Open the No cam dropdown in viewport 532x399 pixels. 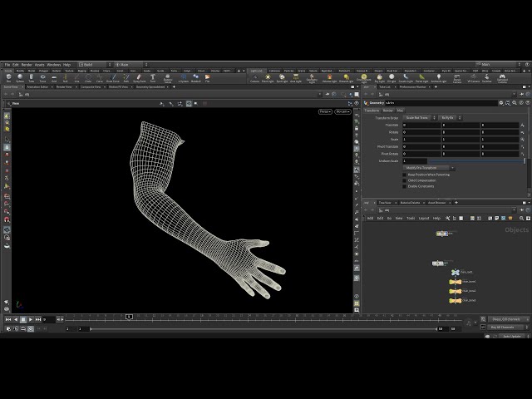point(342,111)
